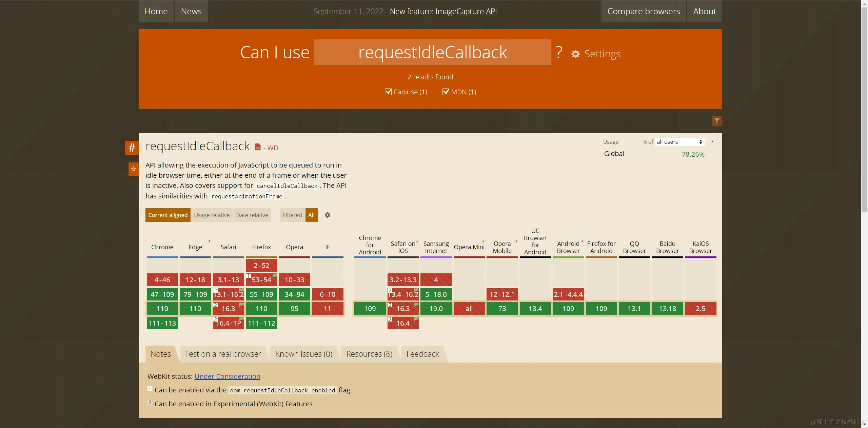Screen dimensions: 868x428
Task: Switch to Filtered browser view
Action: tap(292, 215)
